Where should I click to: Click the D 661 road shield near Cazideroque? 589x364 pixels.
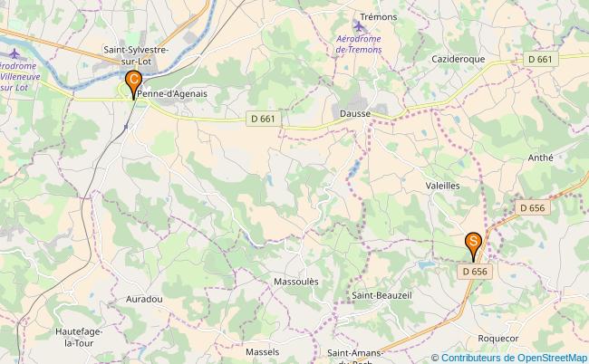tap(540, 59)
